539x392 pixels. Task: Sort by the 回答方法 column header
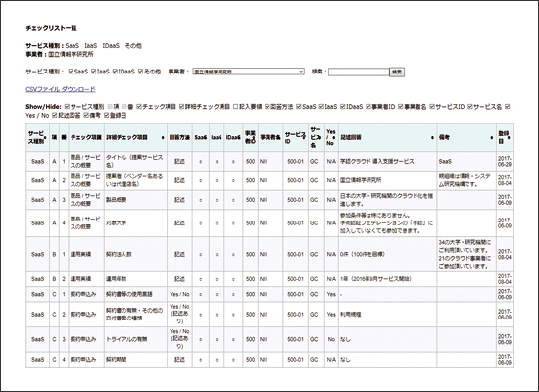coord(179,137)
